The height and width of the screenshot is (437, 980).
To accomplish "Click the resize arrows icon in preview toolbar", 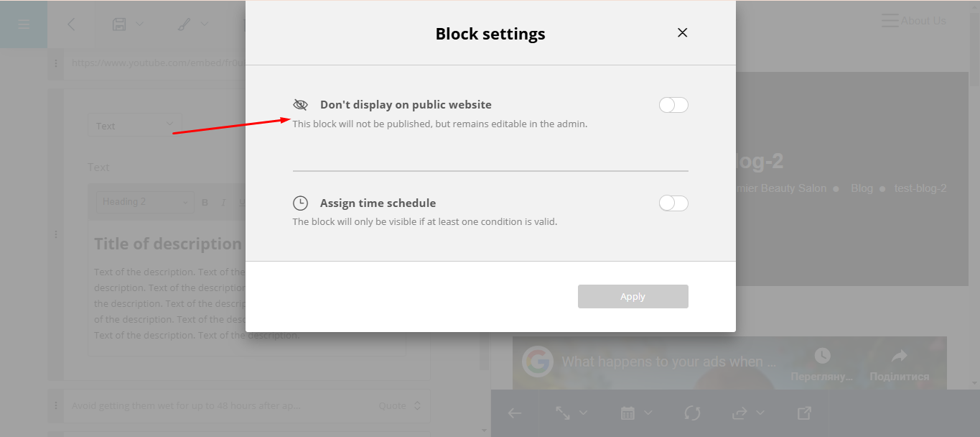I will click(x=563, y=413).
